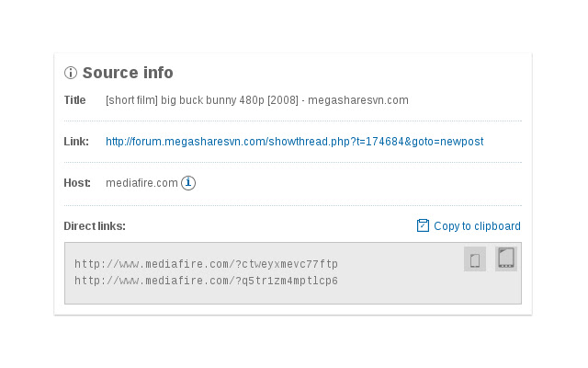Click the Direct links: label
Image resolution: width=588 pixels, height=368 pixels.
click(95, 226)
